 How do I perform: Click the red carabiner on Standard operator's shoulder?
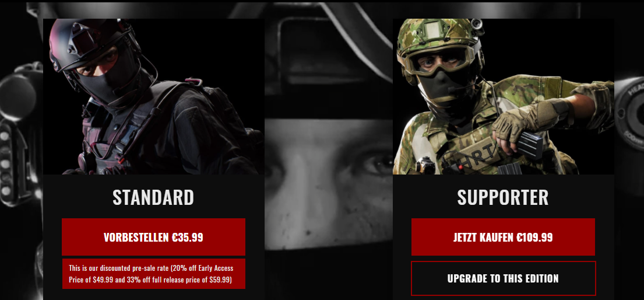pos(194,82)
